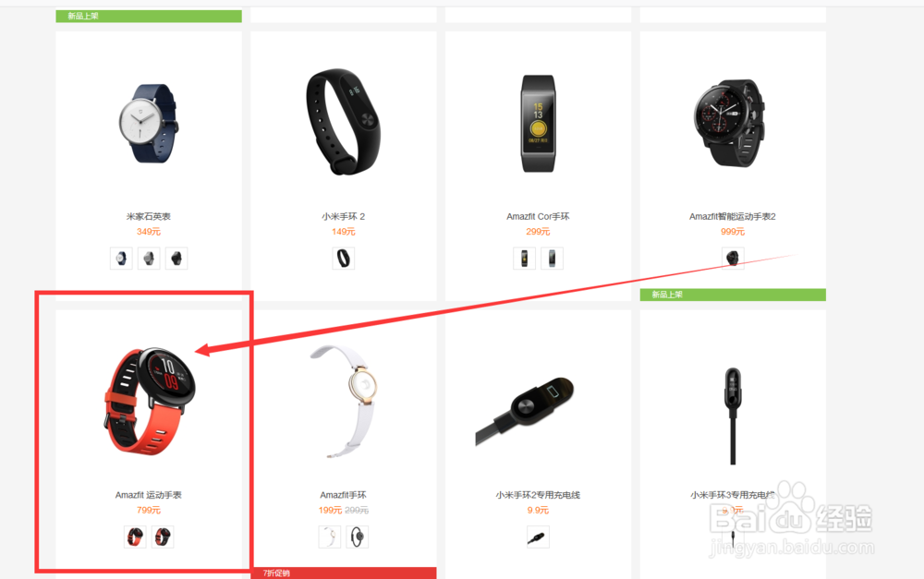
Task: Select dark Amazfit手环 variant thumbnail
Action: [357, 537]
